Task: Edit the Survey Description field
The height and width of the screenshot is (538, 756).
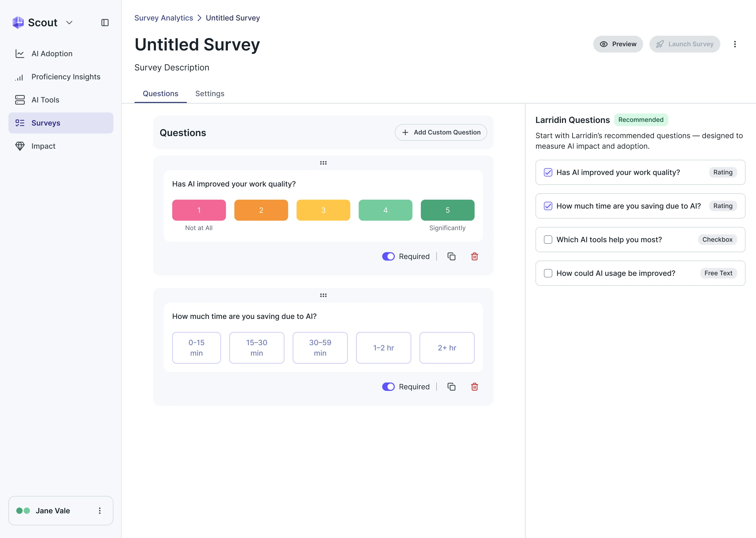Action: click(x=172, y=67)
